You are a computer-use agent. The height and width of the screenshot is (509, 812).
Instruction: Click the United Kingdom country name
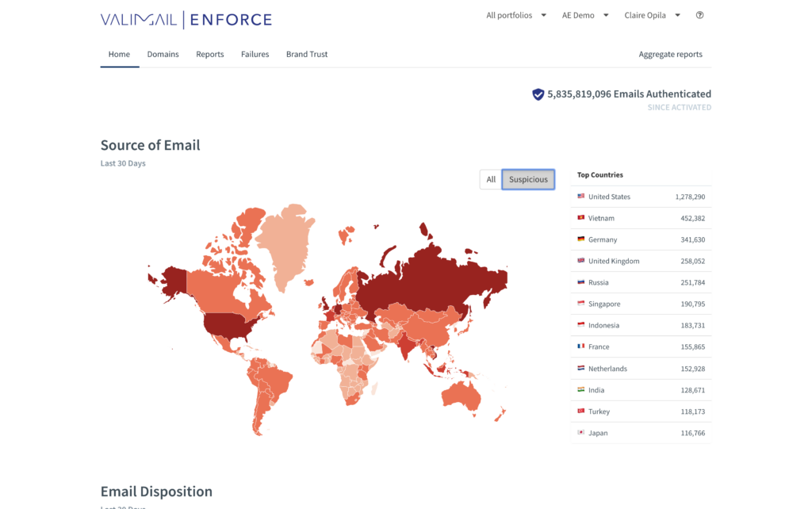click(x=614, y=261)
